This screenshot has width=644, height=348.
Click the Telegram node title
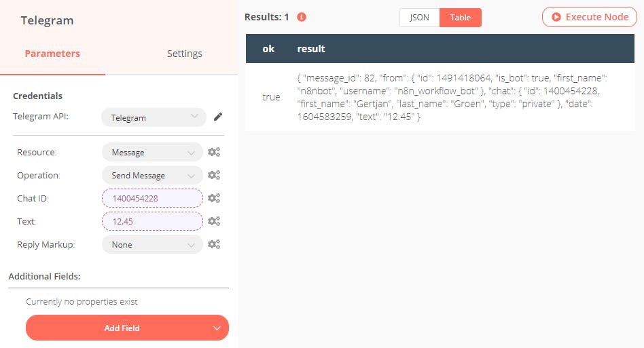click(48, 20)
